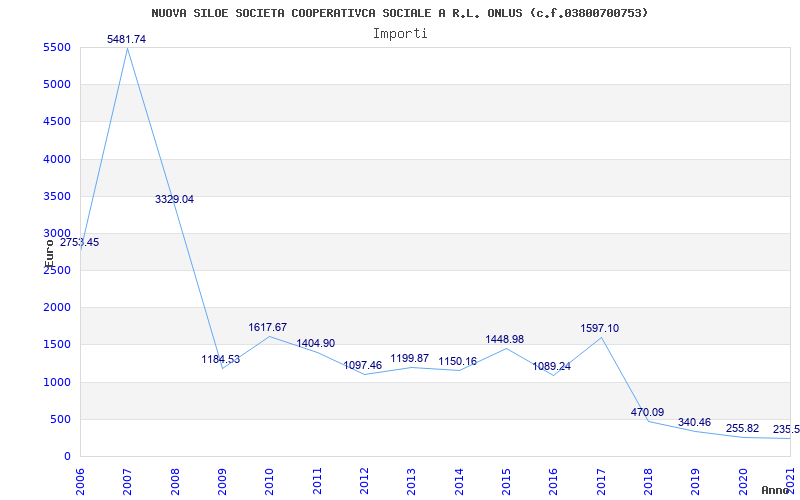Select the 1199.87 data label
Viewport: 800px width, 500px height.
coord(410,358)
